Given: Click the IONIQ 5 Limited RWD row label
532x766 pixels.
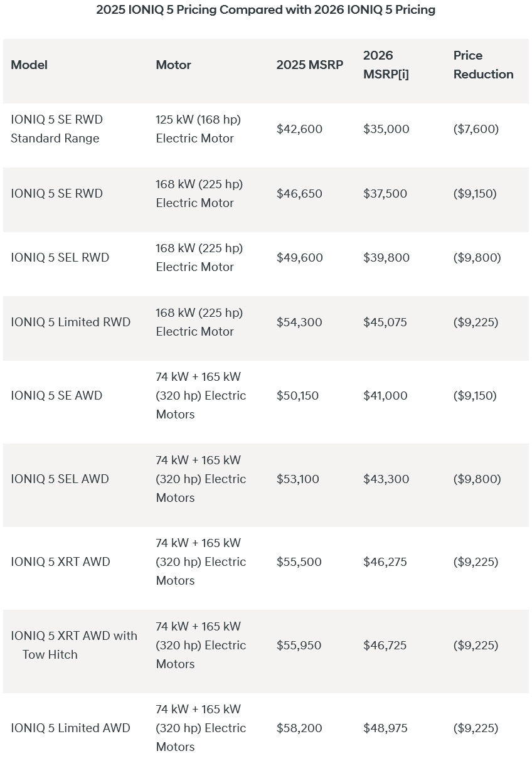Looking at the screenshot, I should pos(70,322).
